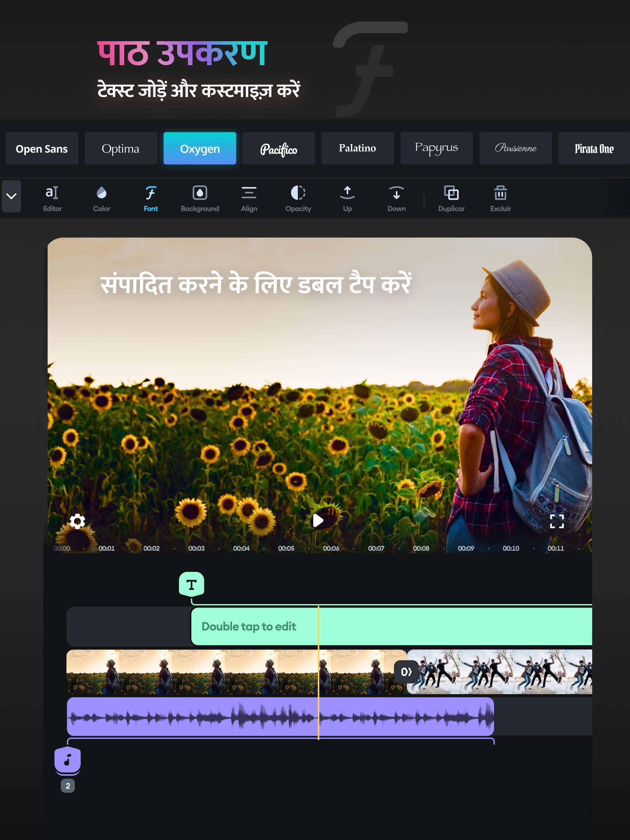Open preview settings gear icon

point(78,521)
